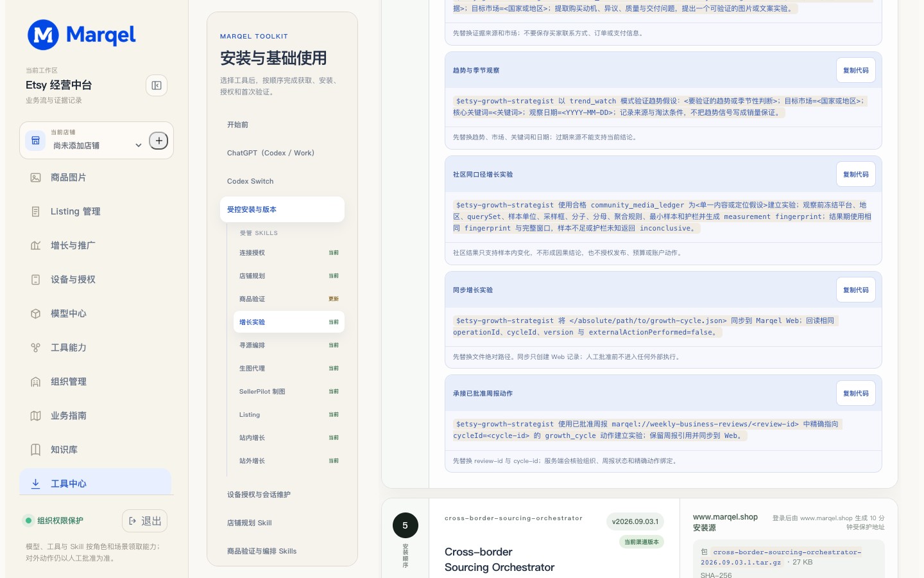Click the Cross-border Sourcing Orchestrator title
The height and width of the screenshot is (578, 924).
(x=499, y=559)
